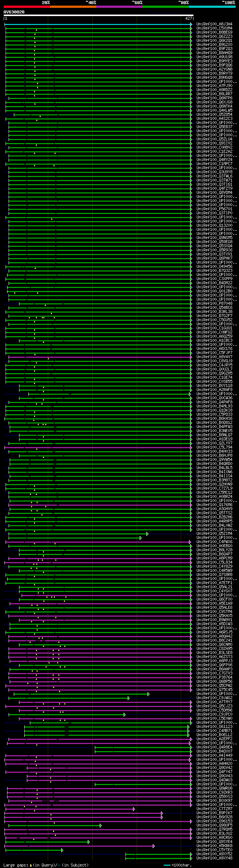Click the cyan ~100% identity legend bar

pos(212,7)
